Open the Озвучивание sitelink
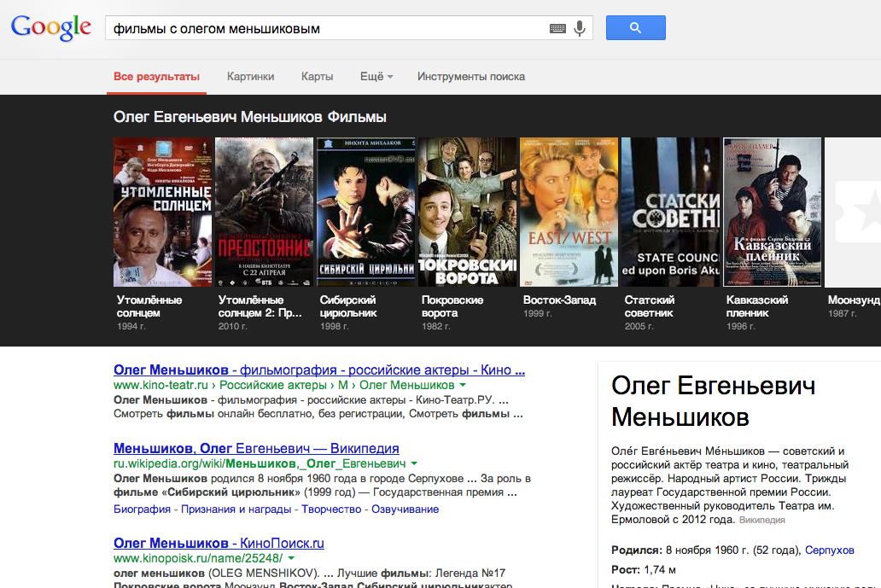Viewport: 881px width, 588px height. coord(405,509)
